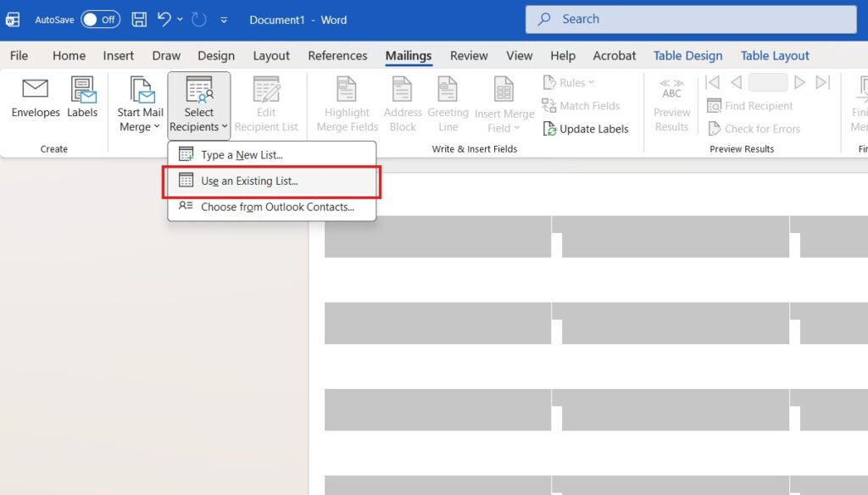This screenshot has height=495, width=868.
Task: Click the Word app icon
Action: pos(13,19)
